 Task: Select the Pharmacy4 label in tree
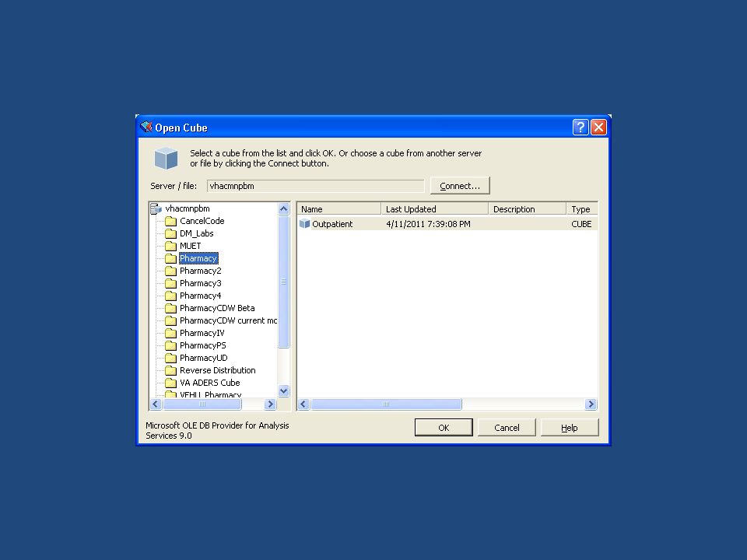[201, 296]
